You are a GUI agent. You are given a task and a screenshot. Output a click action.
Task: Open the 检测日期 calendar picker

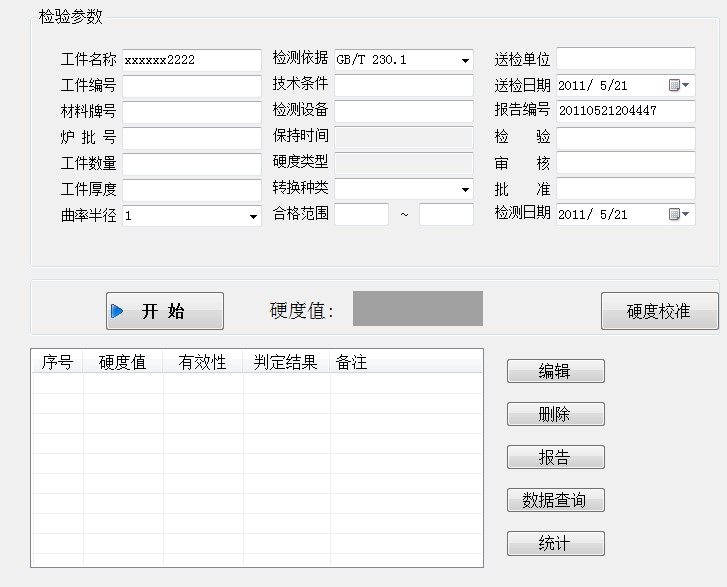point(679,214)
